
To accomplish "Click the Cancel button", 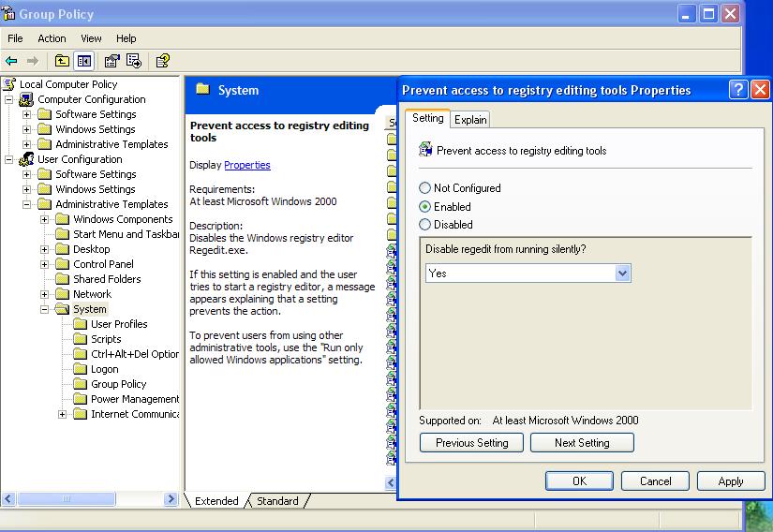I will click(x=655, y=481).
